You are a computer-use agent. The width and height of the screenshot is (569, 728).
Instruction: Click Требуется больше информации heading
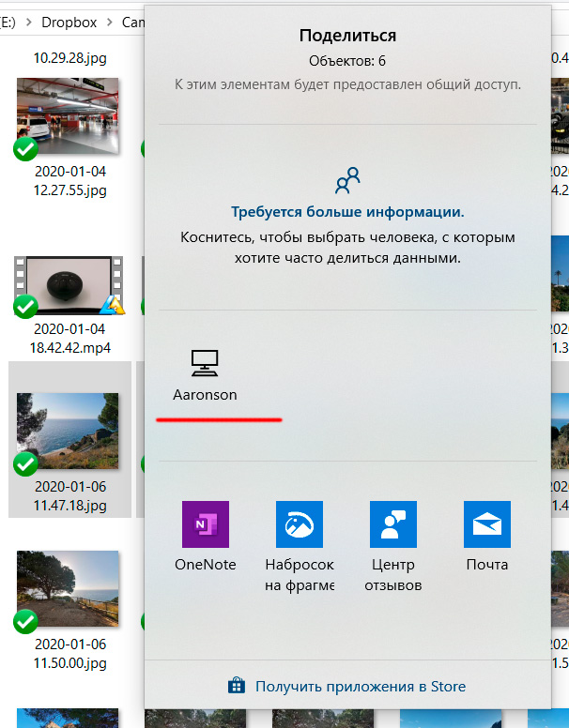click(347, 212)
